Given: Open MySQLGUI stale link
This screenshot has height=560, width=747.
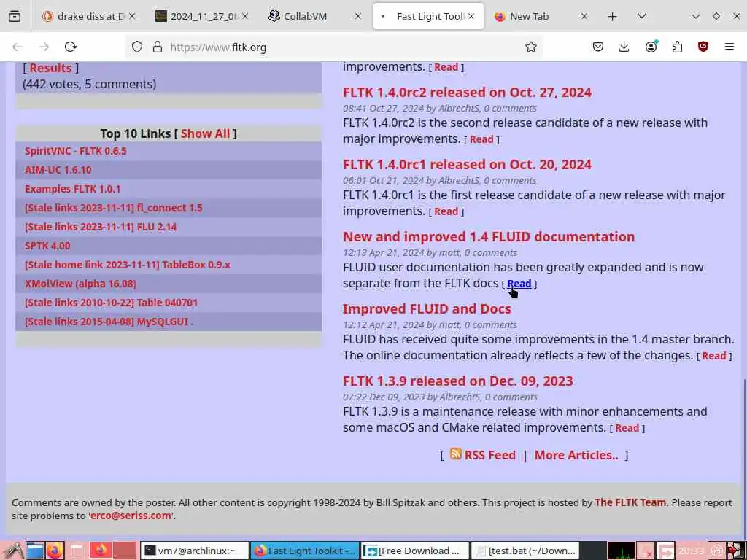Looking at the screenshot, I should pos(109,322).
